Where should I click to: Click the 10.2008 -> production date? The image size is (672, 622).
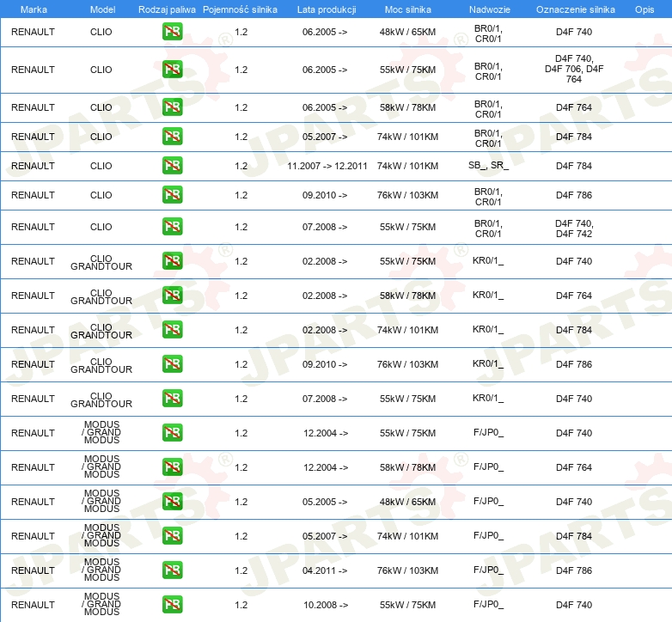pyautogui.click(x=326, y=605)
